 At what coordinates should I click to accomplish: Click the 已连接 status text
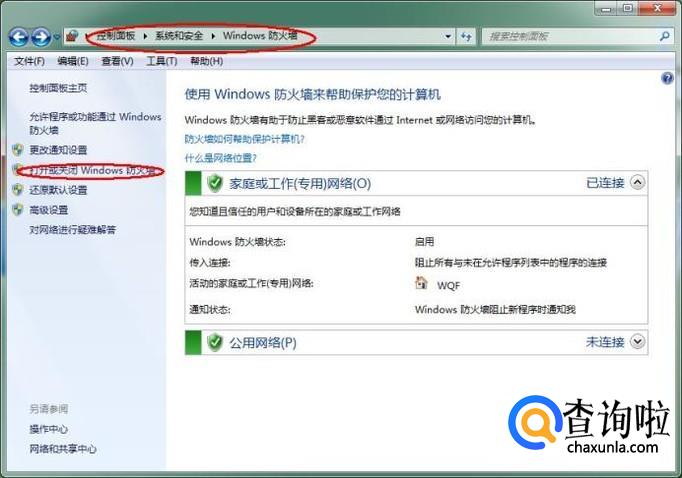tap(605, 183)
